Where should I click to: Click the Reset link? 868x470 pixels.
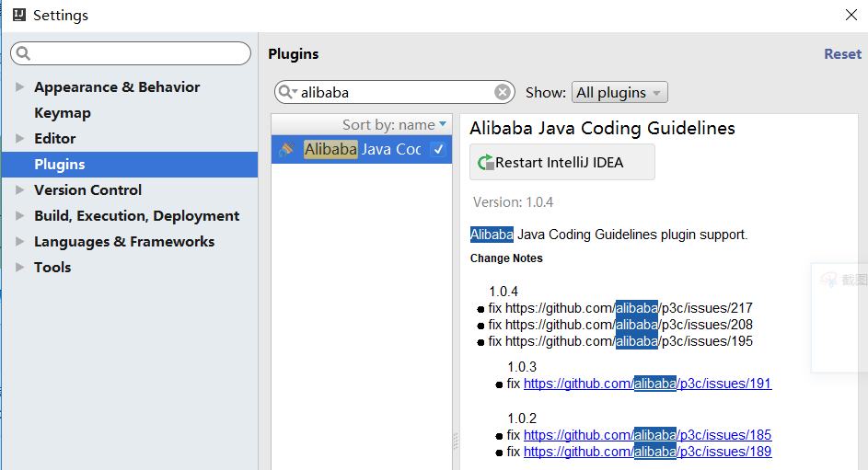tap(842, 53)
